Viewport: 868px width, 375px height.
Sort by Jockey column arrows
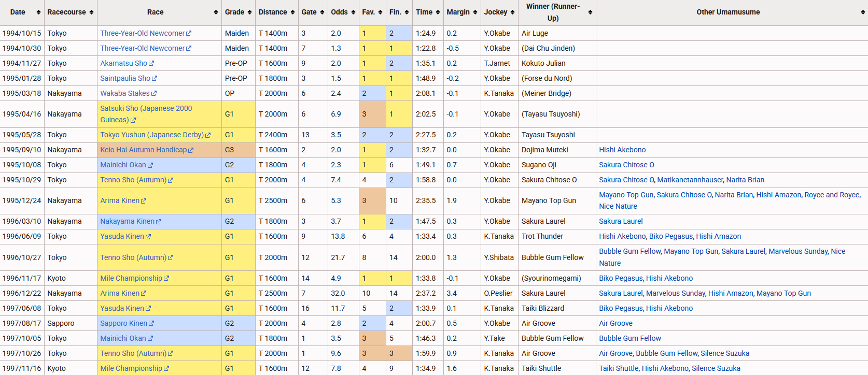click(512, 12)
